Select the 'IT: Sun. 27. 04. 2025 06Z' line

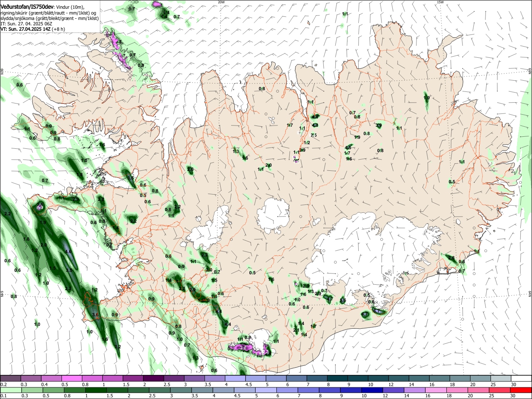coord(26,24)
